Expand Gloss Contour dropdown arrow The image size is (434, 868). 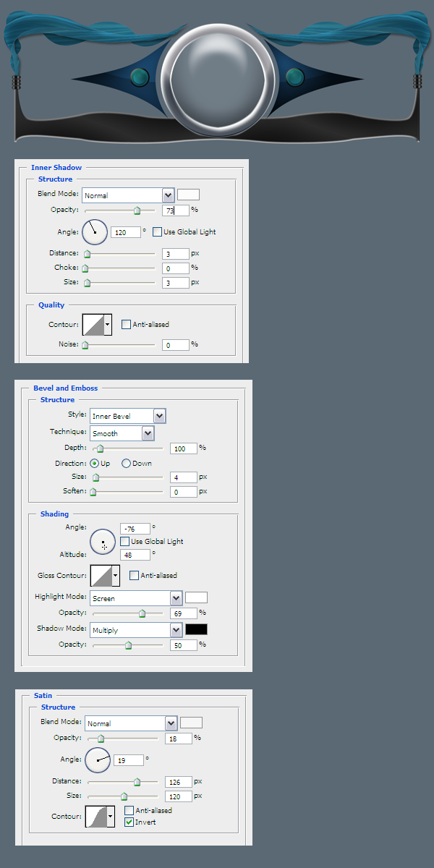point(116,576)
